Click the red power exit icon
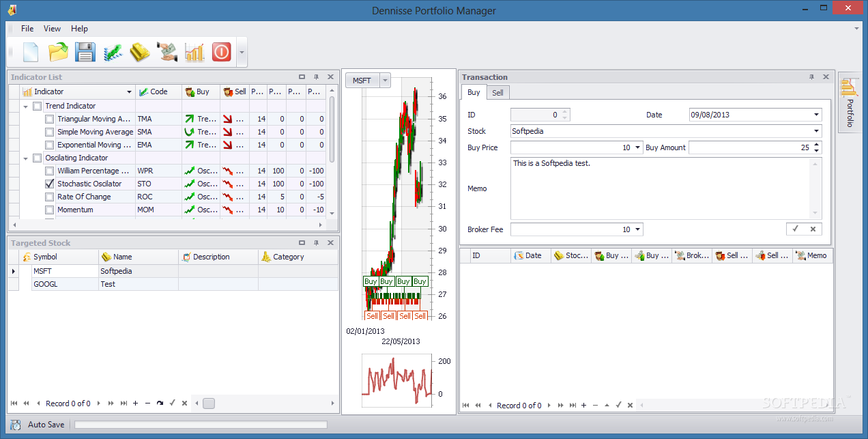Image resolution: width=868 pixels, height=439 pixels. tap(222, 52)
